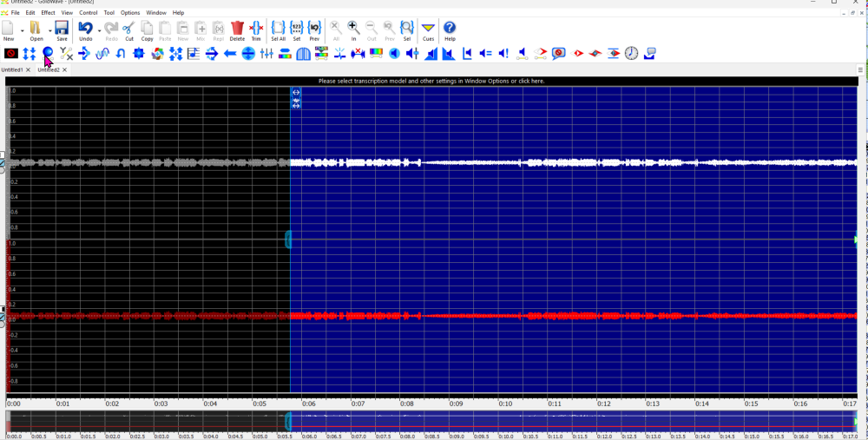Switch to the Untitled1 tab

click(12, 69)
